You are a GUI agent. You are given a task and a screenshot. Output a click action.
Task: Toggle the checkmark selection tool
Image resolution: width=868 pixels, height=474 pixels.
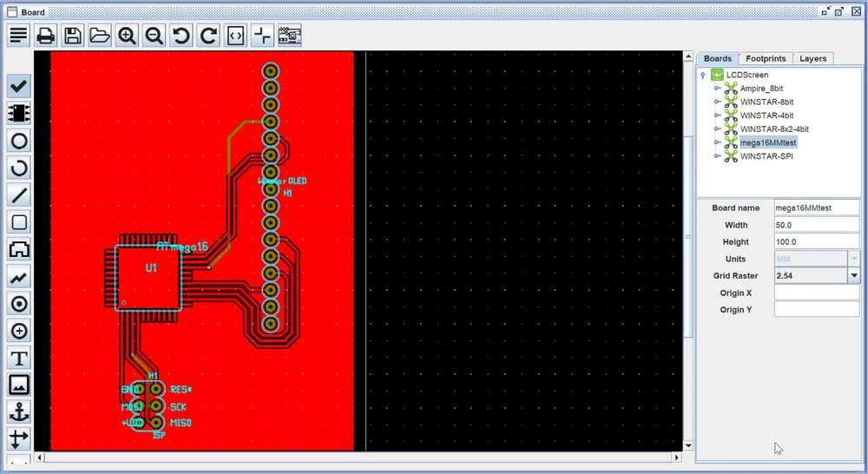[x=19, y=86]
